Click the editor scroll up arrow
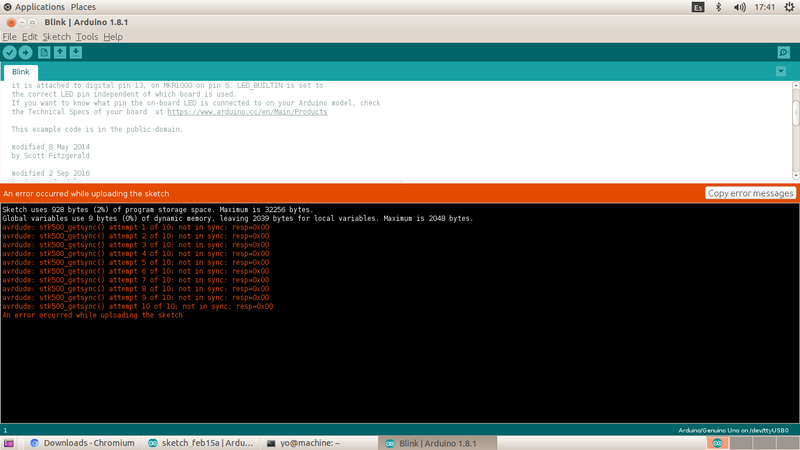 pos(795,86)
